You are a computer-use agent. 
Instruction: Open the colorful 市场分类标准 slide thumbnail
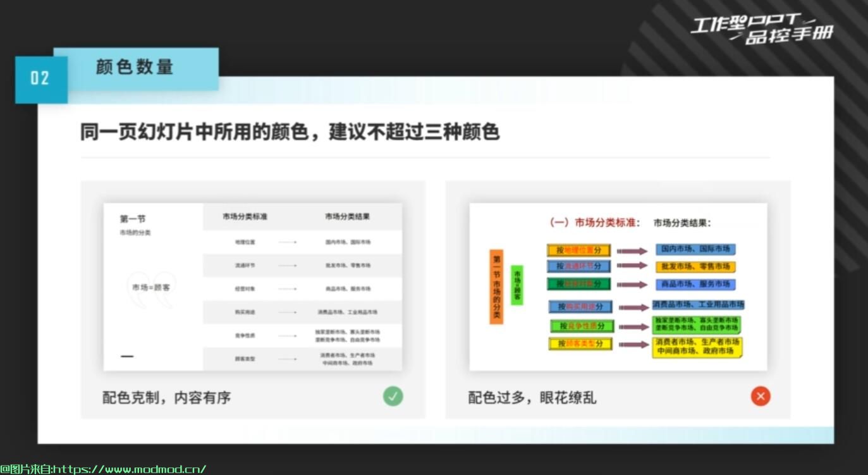click(x=618, y=287)
